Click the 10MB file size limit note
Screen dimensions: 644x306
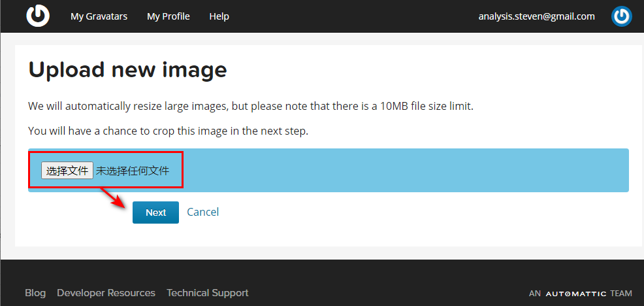(250, 106)
